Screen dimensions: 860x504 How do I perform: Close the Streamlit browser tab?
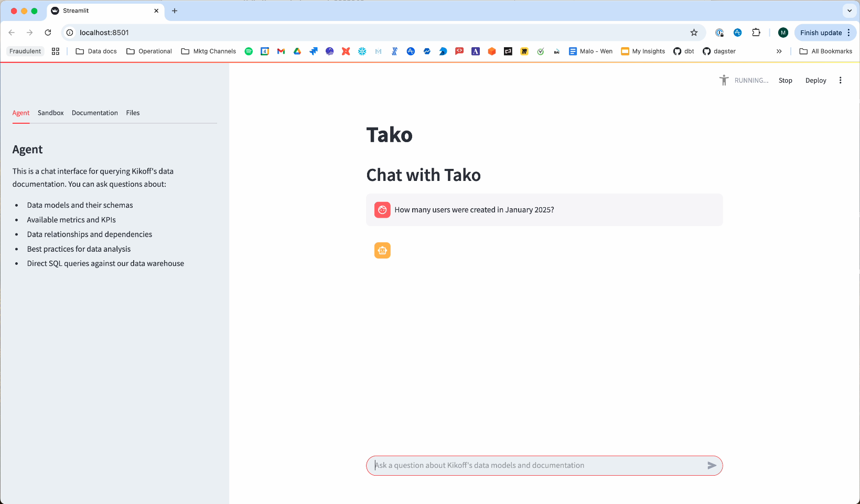click(x=156, y=10)
